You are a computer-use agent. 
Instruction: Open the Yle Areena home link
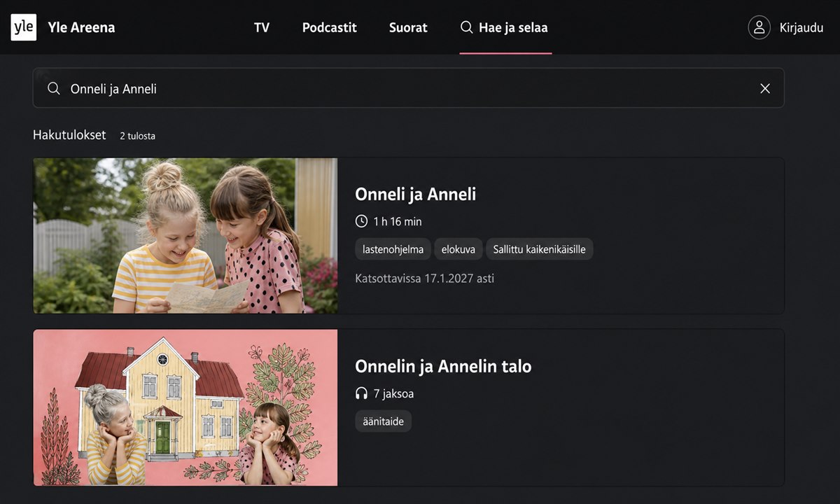tap(81, 28)
